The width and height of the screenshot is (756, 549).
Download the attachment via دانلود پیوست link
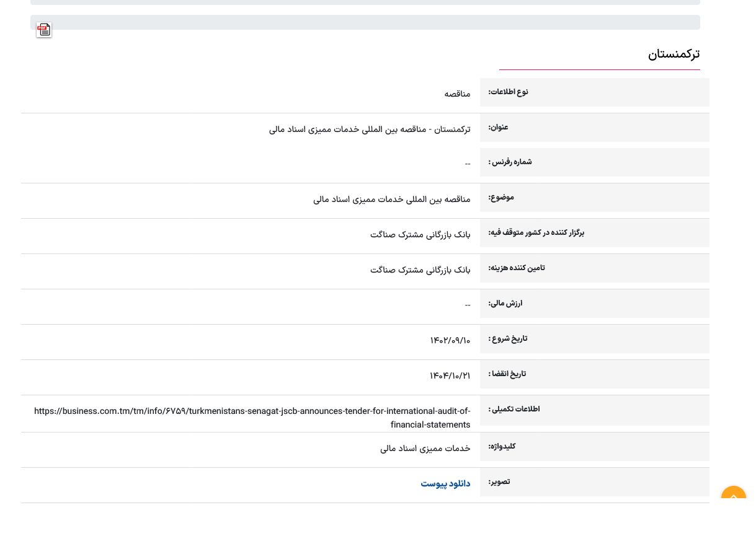(x=445, y=483)
